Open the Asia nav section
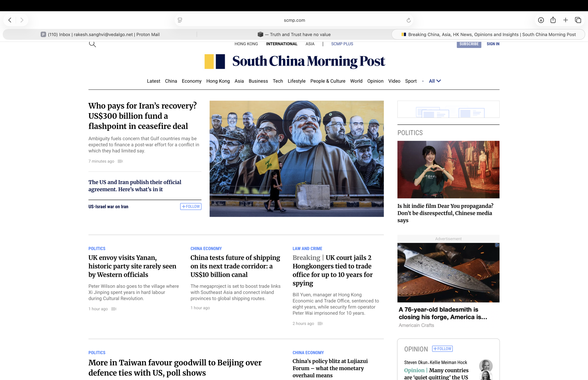The width and height of the screenshot is (588, 380). click(x=239, y=81)
